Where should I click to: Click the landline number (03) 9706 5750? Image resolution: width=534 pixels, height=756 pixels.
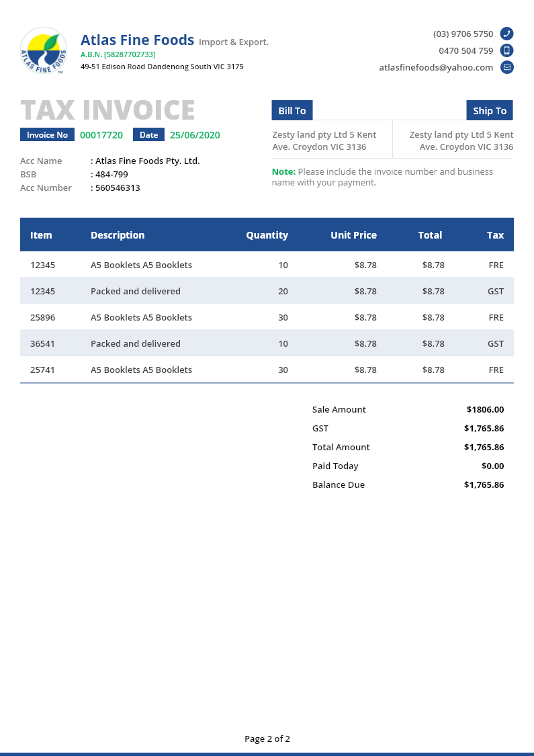click(463, 34)
